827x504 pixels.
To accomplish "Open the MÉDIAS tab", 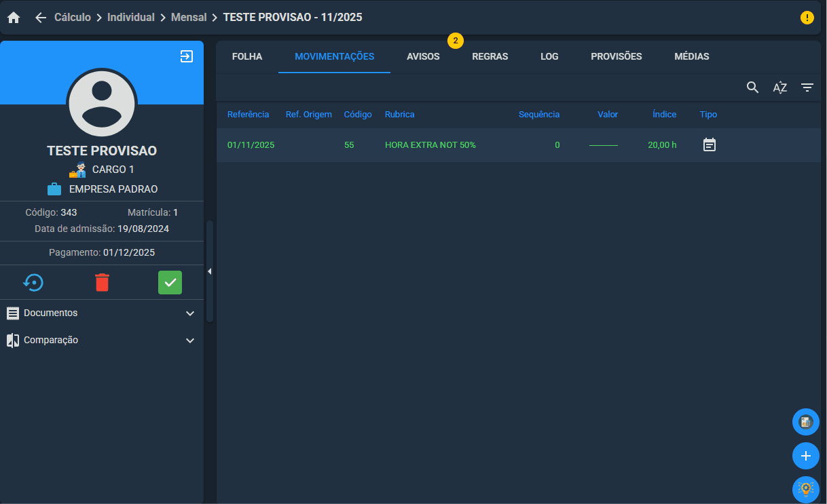I will tap(692, 56).
